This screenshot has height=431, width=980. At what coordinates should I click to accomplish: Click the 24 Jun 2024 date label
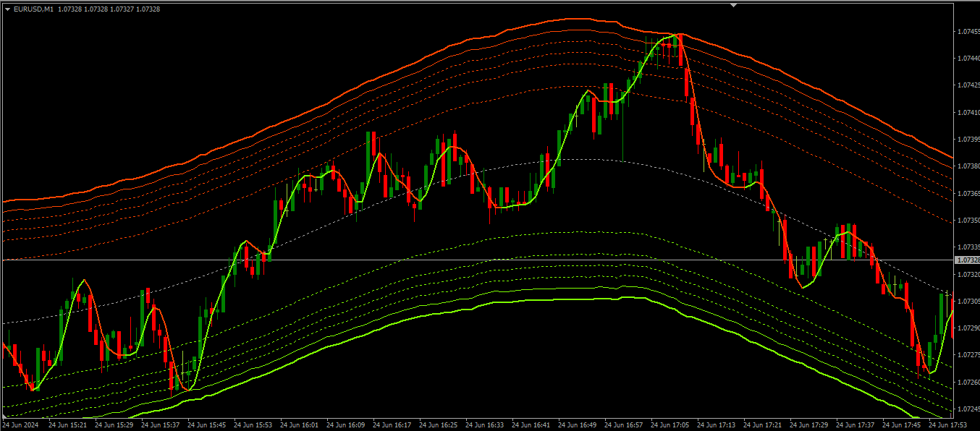tap(22, 425)
